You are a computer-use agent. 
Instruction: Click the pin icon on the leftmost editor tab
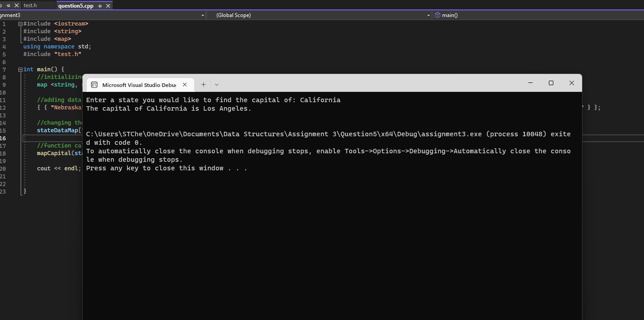click(x=8, y=5)
